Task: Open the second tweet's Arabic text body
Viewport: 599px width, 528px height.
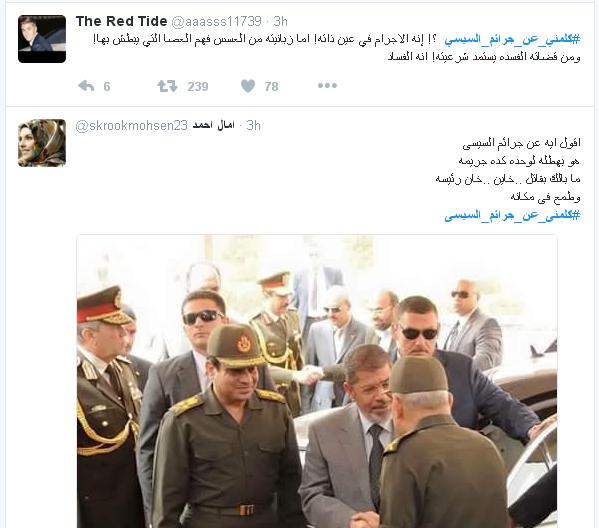Action: pyautogui.click(x=508, y=170)
